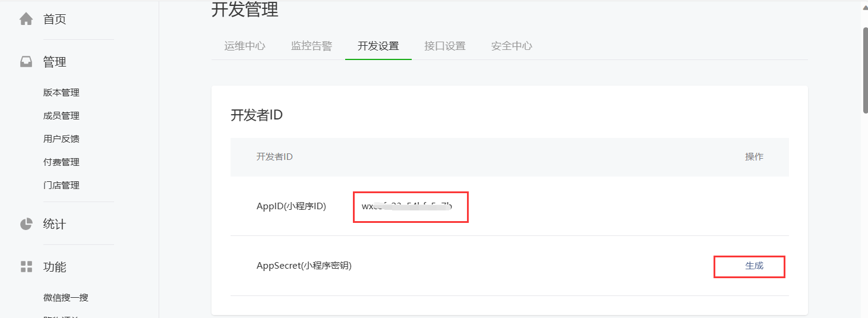Screen dimensions: 868x318
Task: Open 门店管理 in the sidebar
Action: coord(61,185)
